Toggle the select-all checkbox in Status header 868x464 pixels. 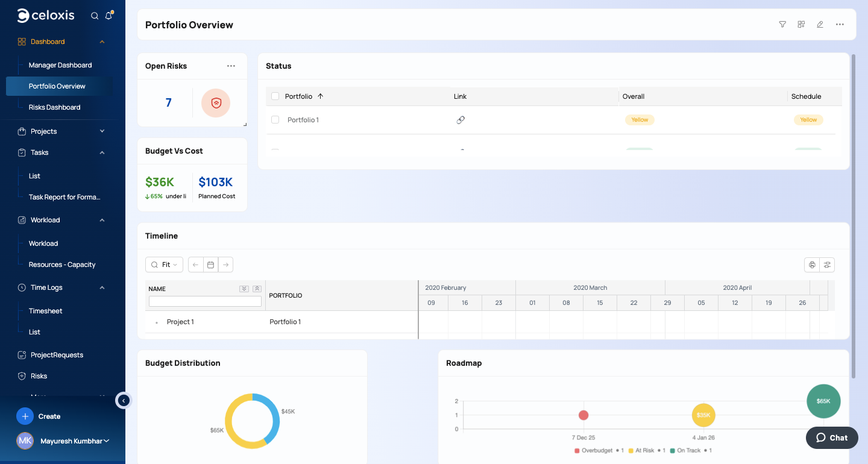pos(275,96)
